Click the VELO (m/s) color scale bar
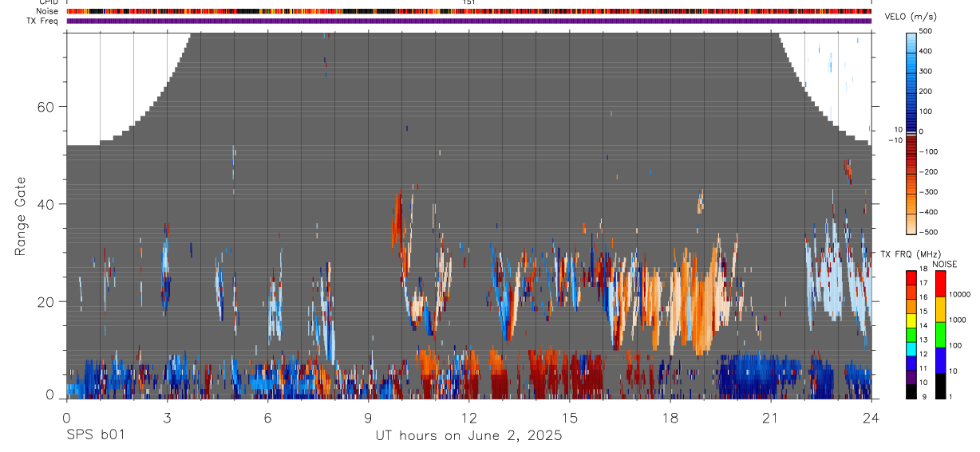980x452 pixels. [911, 132]
